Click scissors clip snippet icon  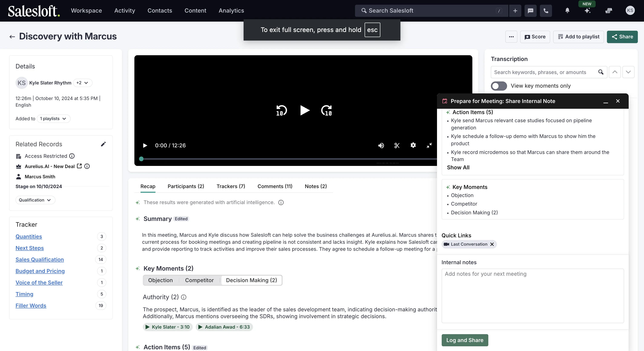coord(397,145)
